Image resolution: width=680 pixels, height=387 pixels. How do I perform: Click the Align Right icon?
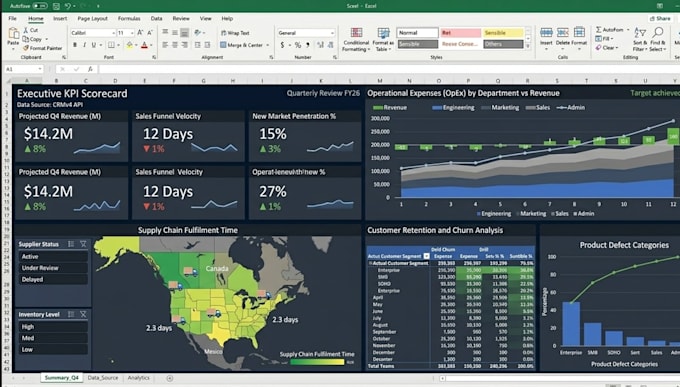(x=185, y=45)
